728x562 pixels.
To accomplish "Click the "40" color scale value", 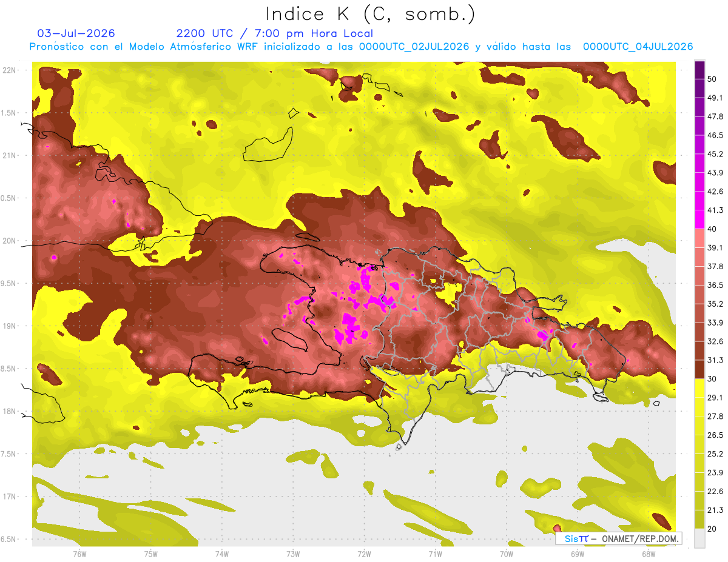I will click(712, 229).
